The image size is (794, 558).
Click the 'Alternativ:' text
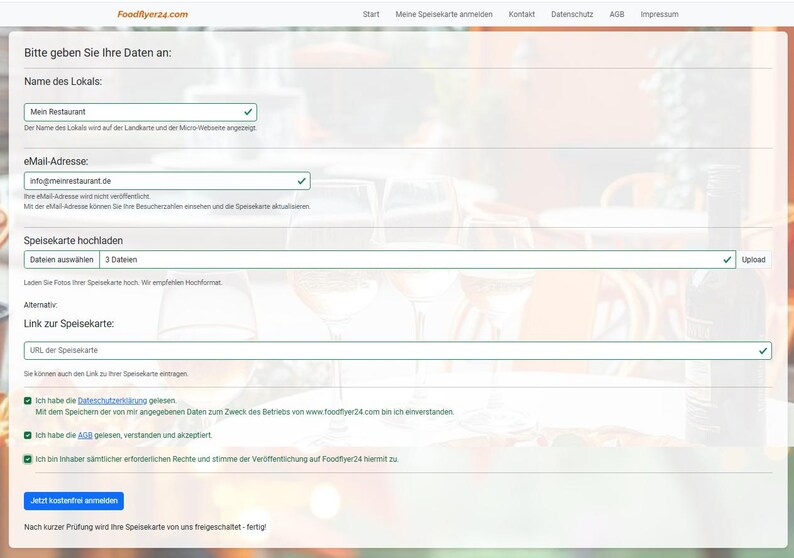tap(41, 305)
